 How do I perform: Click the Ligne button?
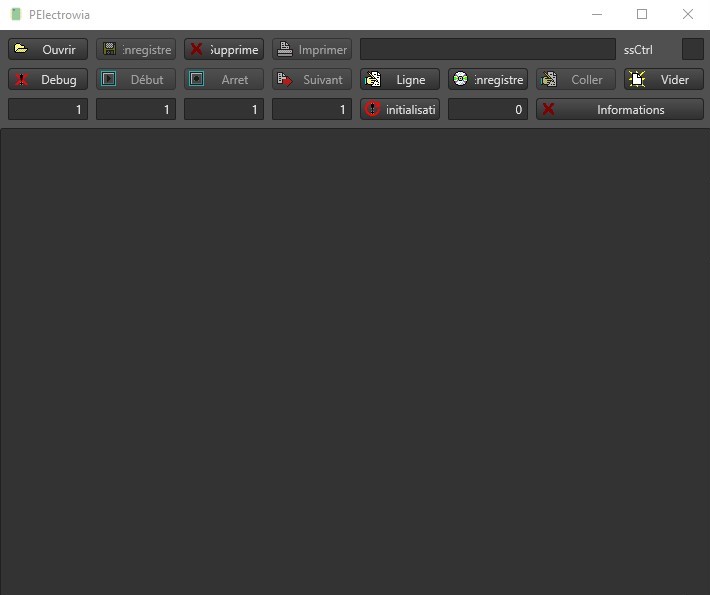pos(400,79)
